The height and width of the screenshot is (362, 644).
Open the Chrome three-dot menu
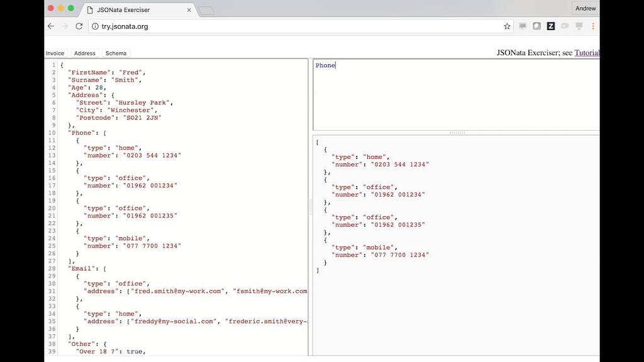tap(592, 26)
